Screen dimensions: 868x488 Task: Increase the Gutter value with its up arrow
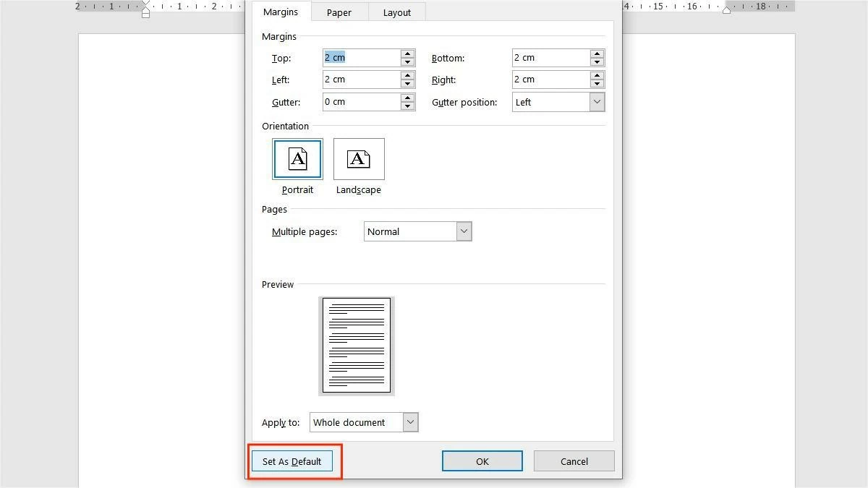[x=407, y=98]
